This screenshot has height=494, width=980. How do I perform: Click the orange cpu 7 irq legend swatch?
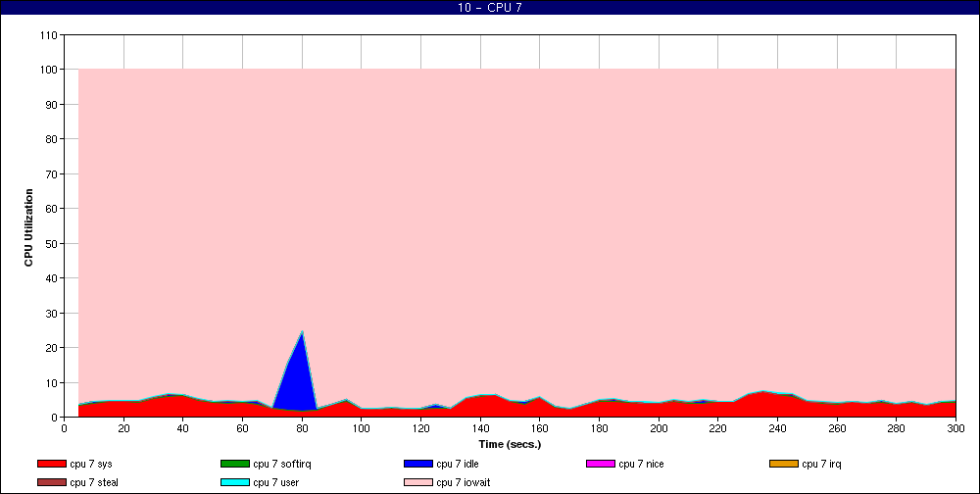tap(783, 464)
